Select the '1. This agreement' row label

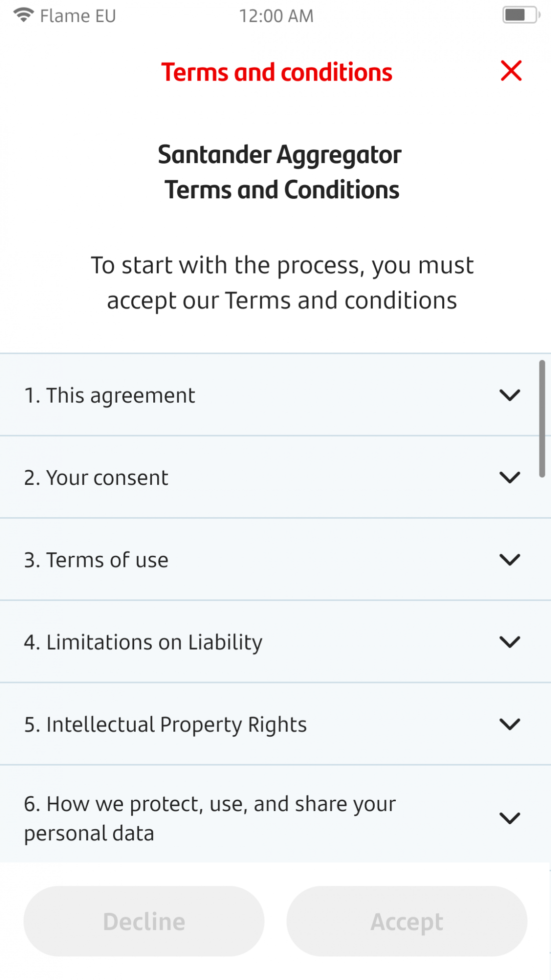coord(110,396)
